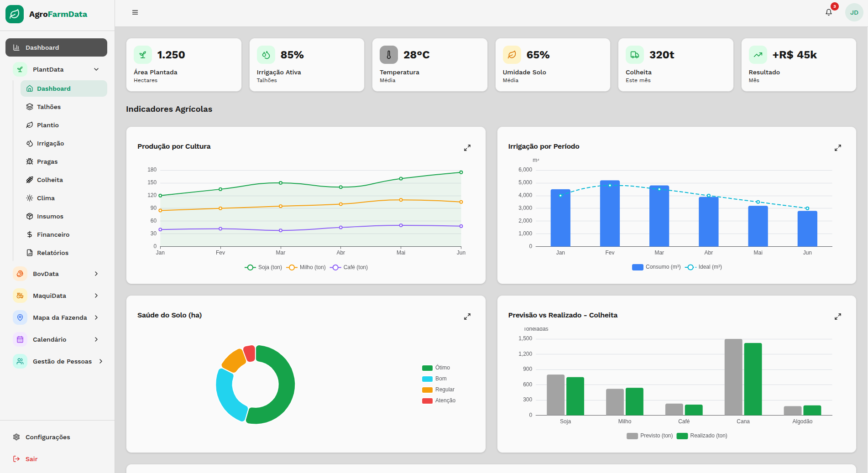Open the Relatórios menu entry
Image resolution: width=868 pixels, height=473 pixels.
click(x=53, y=253)
